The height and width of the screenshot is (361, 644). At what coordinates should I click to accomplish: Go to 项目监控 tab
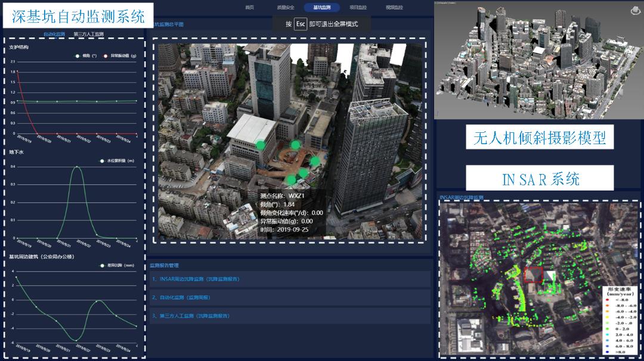358,8
